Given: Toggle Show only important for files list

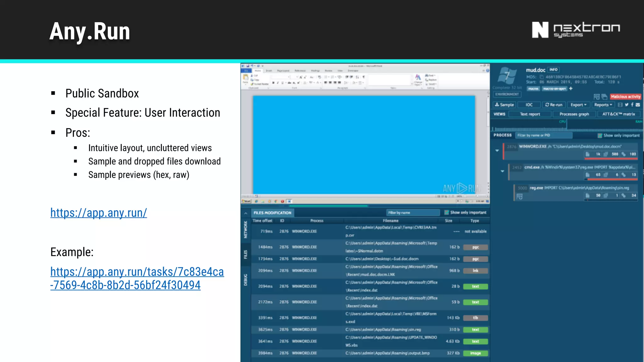Looking at the screenshot, I should pyautogui.click(x=447, y=213).
